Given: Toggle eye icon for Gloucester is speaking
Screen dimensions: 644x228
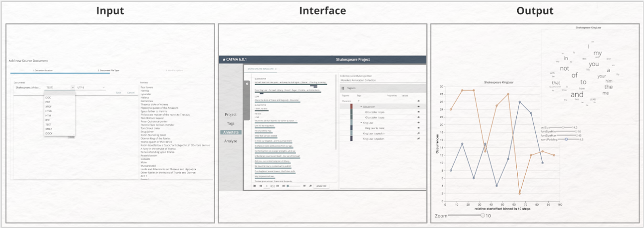Looking at the screenshot, I should click(x=418, y=112).
